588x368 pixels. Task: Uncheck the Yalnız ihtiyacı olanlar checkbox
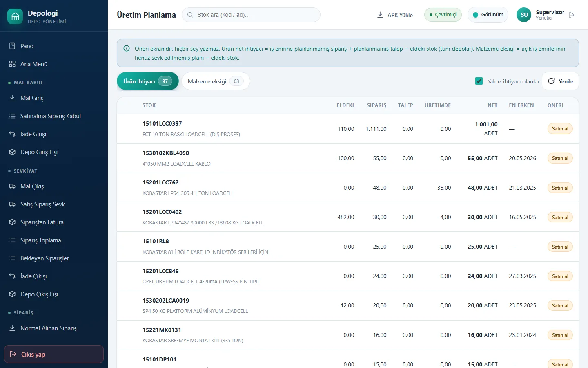tap(479, 81)
